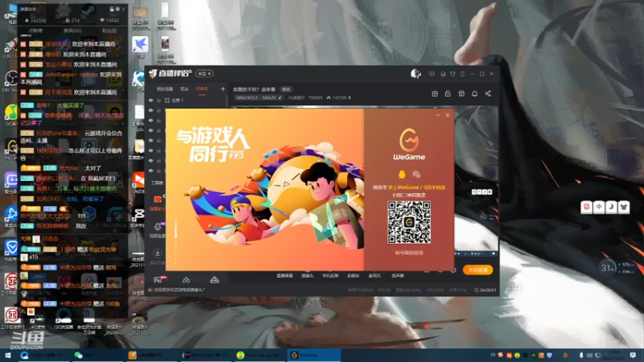Add a 手机投屏 phone casting source

click(330, 276)
